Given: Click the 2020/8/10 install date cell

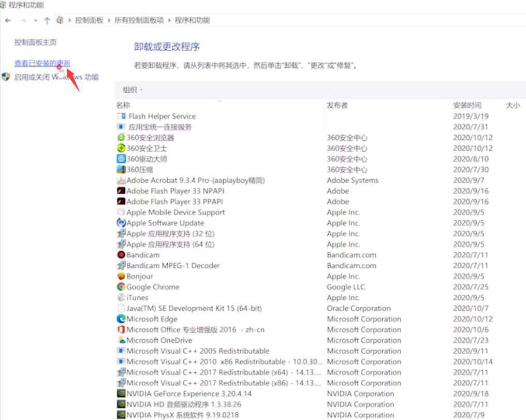Looking at the screenshot, I should 471,158.
